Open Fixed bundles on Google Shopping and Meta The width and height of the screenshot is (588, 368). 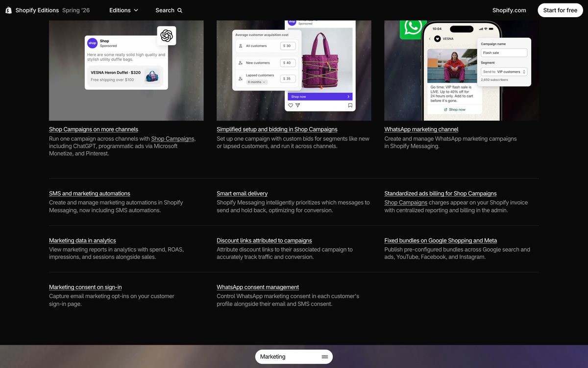point(441,241)
